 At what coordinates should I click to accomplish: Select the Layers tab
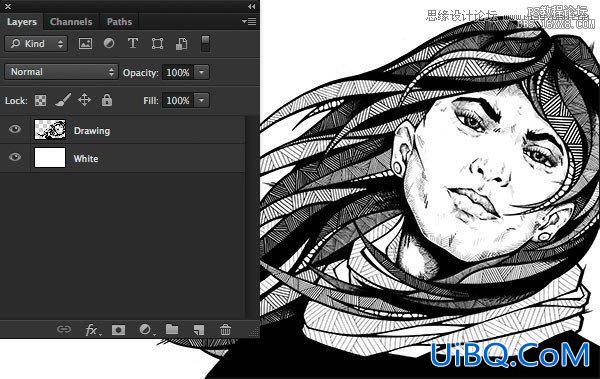pos(22,22)
